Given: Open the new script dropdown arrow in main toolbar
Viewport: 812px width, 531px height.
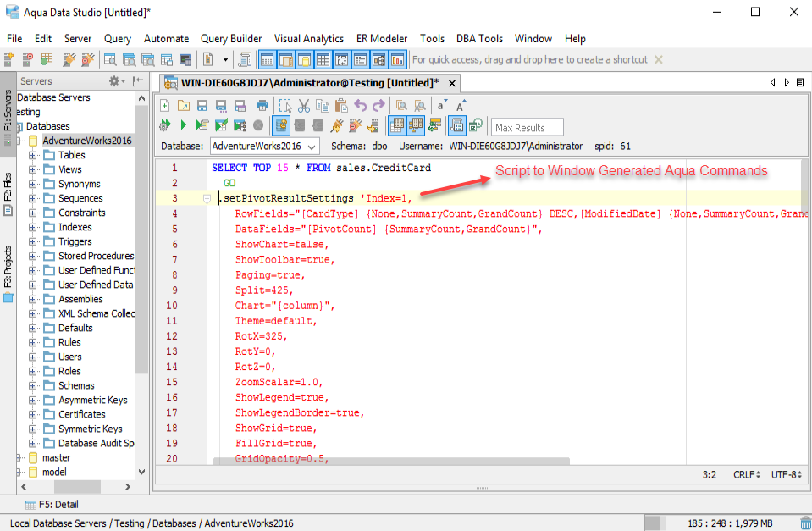Looking at the screenshot, I should (225, 59).
